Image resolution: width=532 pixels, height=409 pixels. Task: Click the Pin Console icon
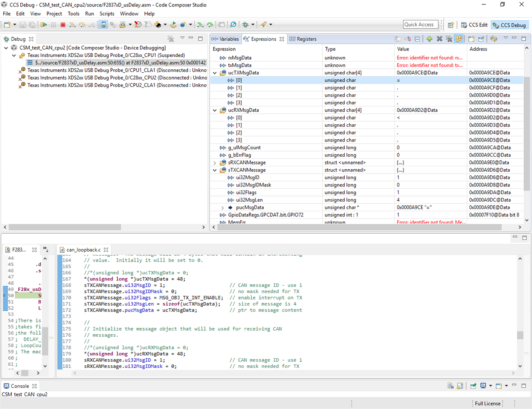point(473,386)
